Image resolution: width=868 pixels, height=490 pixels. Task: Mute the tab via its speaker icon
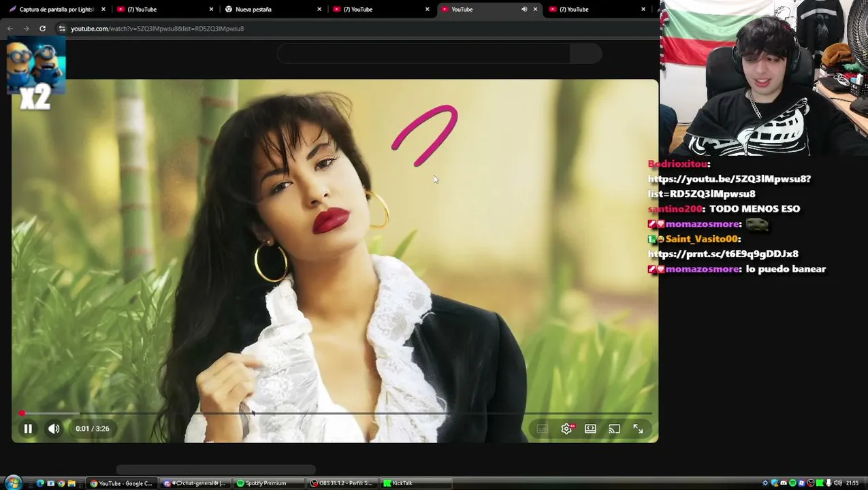pos(524,10)
